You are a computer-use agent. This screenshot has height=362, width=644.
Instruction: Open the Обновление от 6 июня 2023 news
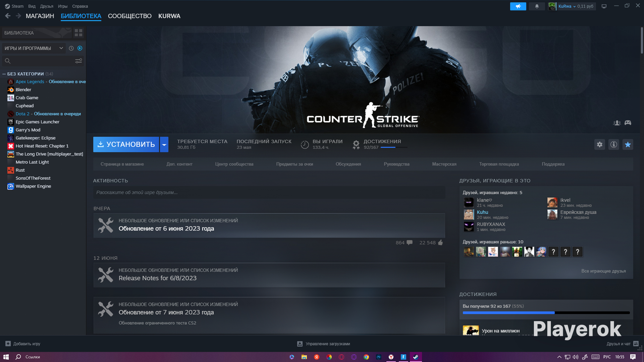pyautogui.click(x=269, y=226)
